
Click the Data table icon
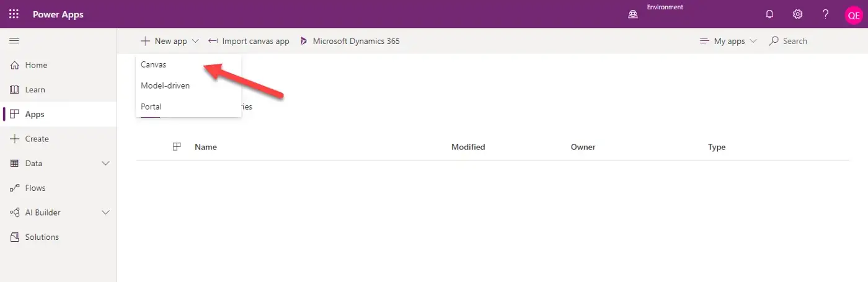coord(15,164)
